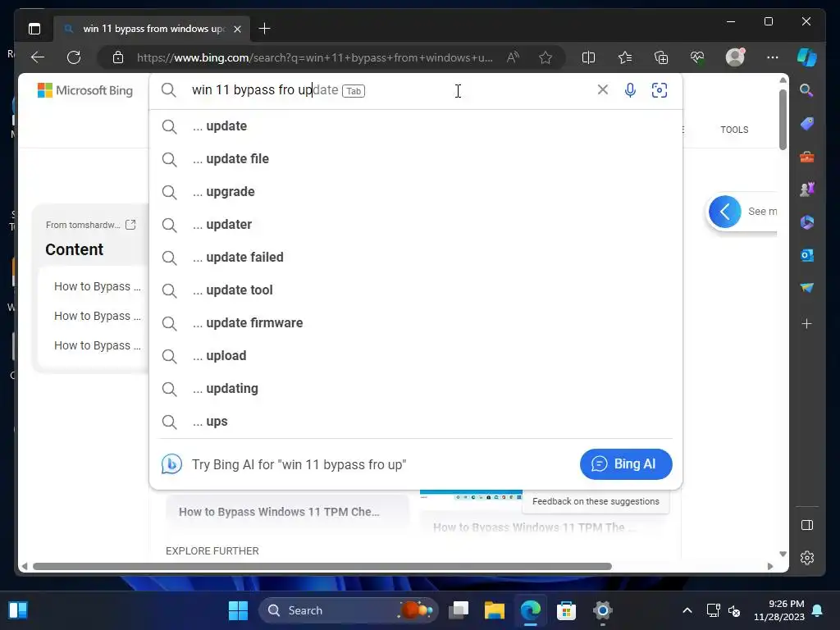The image size is (840, 630).
Task: Click the taskbar Search box
Action: pos(348,610)
